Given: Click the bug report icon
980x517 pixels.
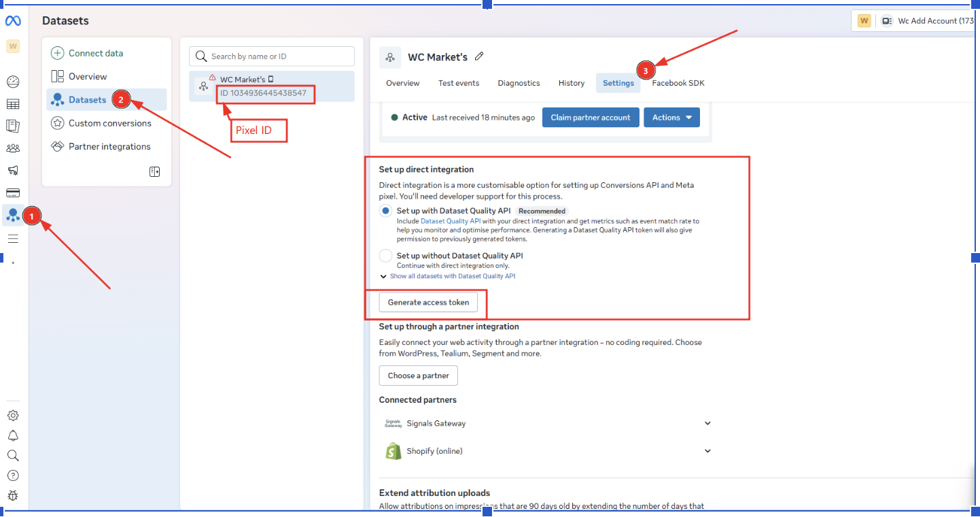Looking at the screenshot, I should [x=13, y=495].
